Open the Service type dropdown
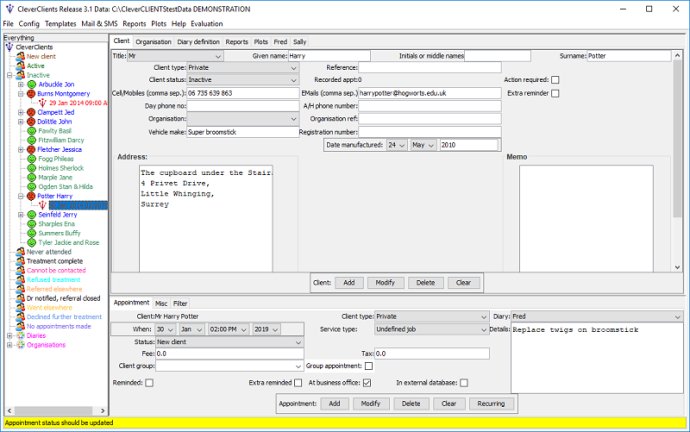690x432 pixels. pyautogui.click(x=432, y=329)
